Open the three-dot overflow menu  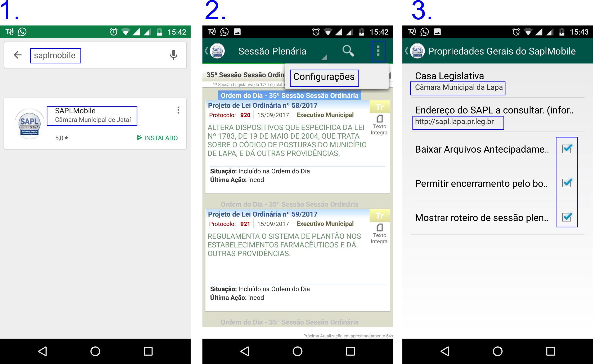tap(378, 51)
